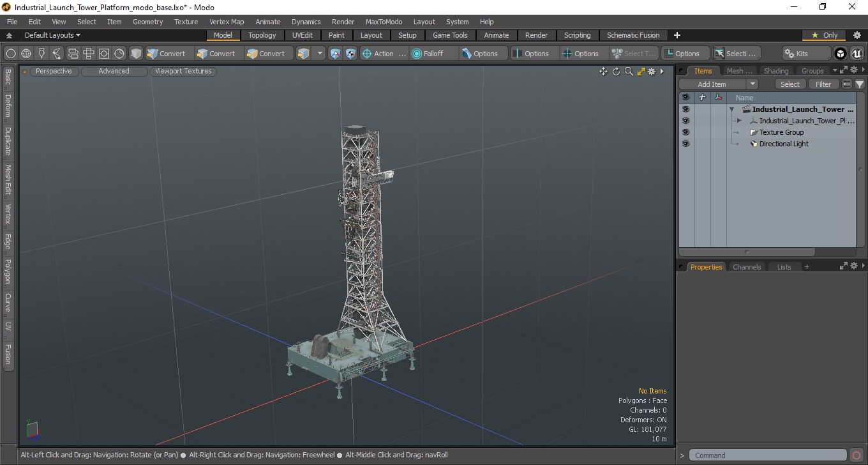Open the dropdown arrow next to the cube preset
Viewport: 868px width, 465px height.
coord(320,54)
